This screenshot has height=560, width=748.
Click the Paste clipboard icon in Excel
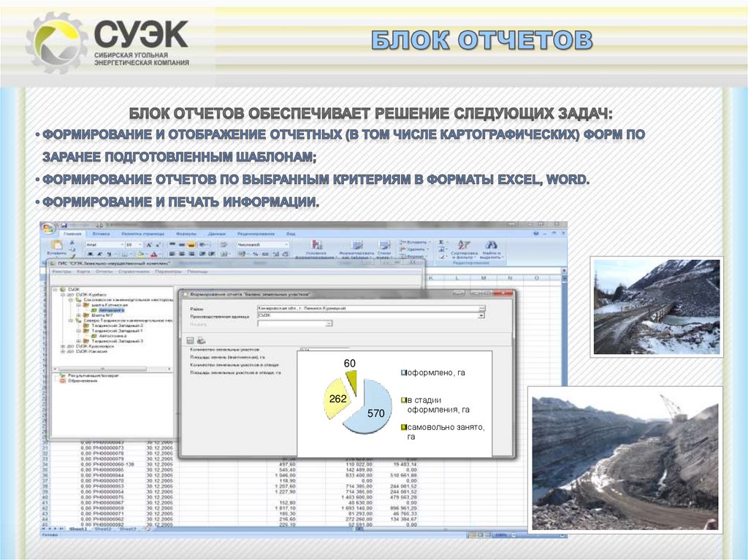tap(56, 245)
